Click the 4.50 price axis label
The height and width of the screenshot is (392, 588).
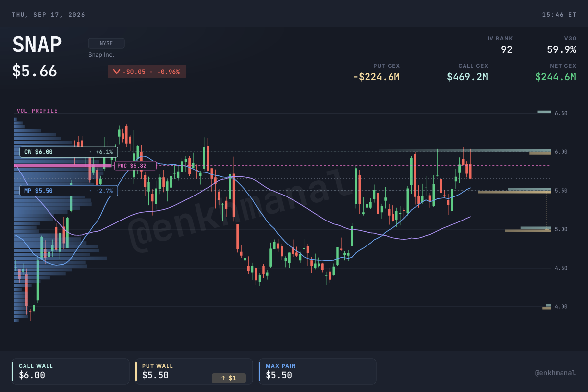561,268
